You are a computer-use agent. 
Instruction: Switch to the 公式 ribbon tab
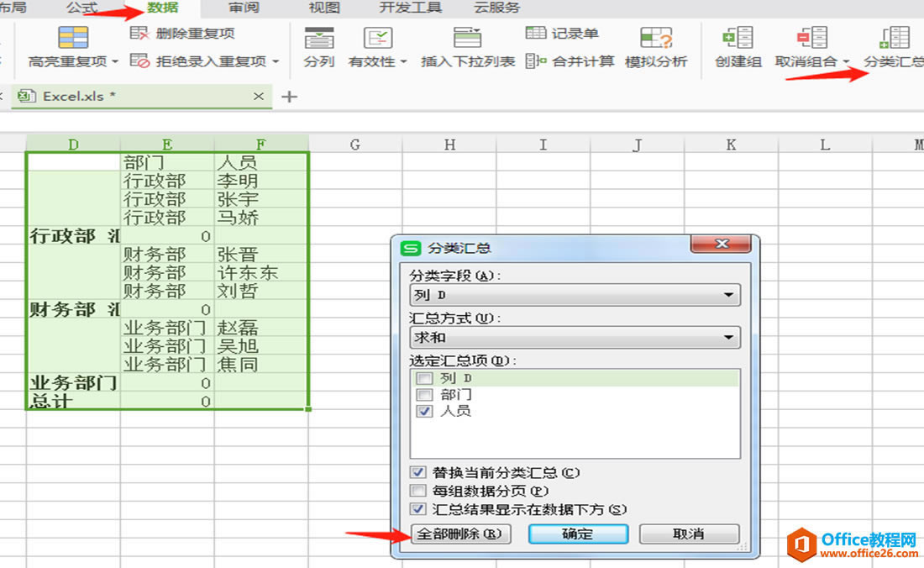pyautogui.click(x=82, y=8)
